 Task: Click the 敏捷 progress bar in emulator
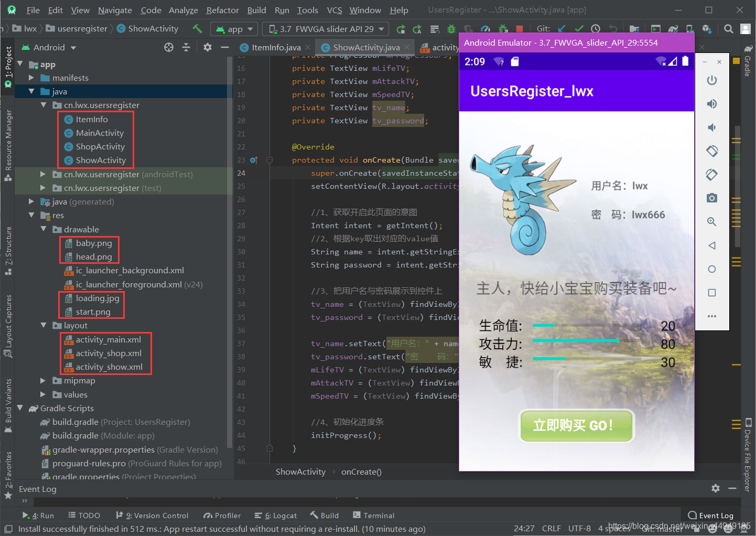pos(587,359)
